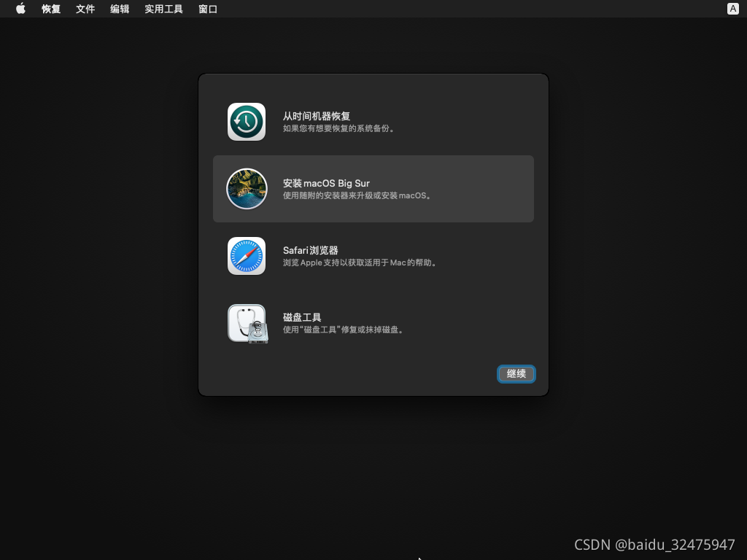The width and height of the screenshot is (747, 560).
Task: Click the description about 修复或抹掉磁盘
Action: pyautogui.click(x=344, y=330)
